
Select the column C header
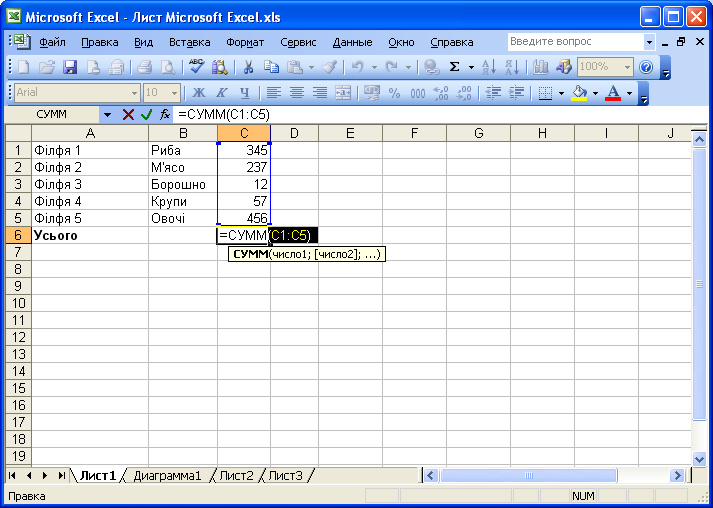click(244, 133)
